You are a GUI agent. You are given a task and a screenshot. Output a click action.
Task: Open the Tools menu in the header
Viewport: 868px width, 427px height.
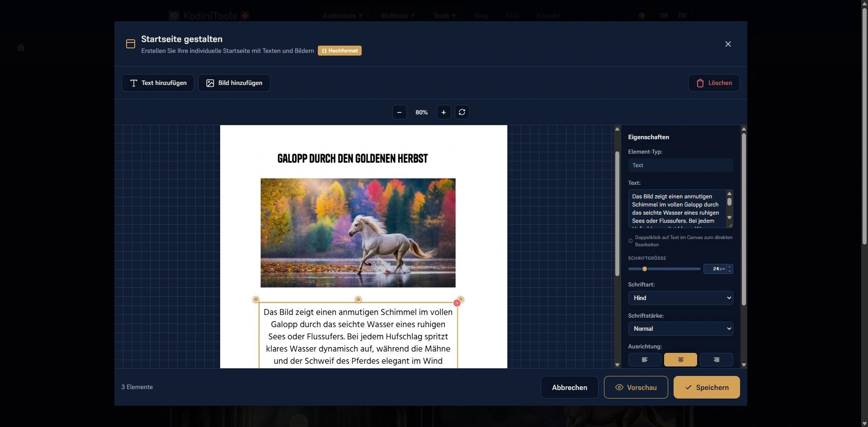[444, 16]
